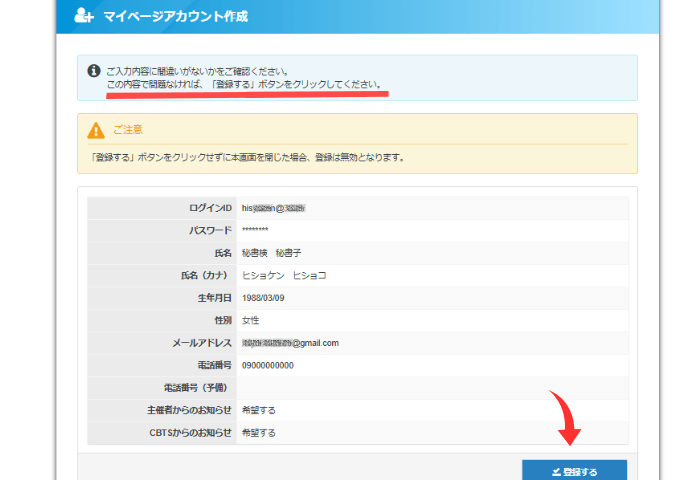Click the gmail.com email address value
Image resolution: width=700 pixels, height=480 pixels.
pos(290,343)
